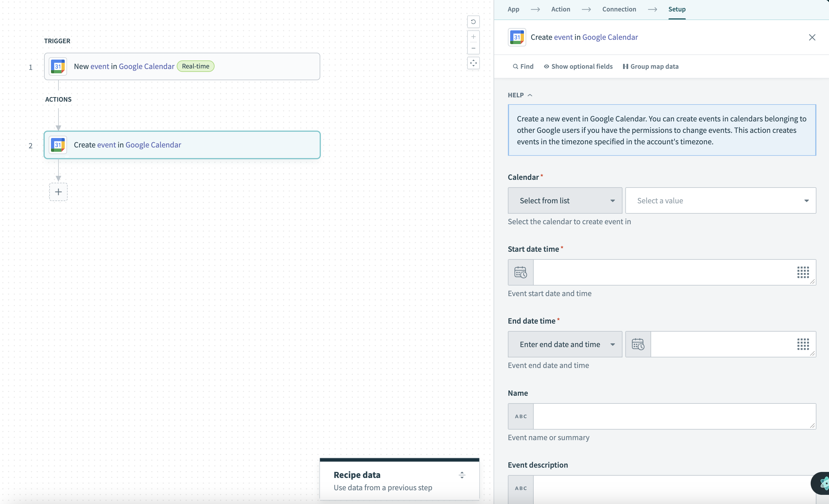
Task: Click the 'Calendar' field label
Action: 523,177
